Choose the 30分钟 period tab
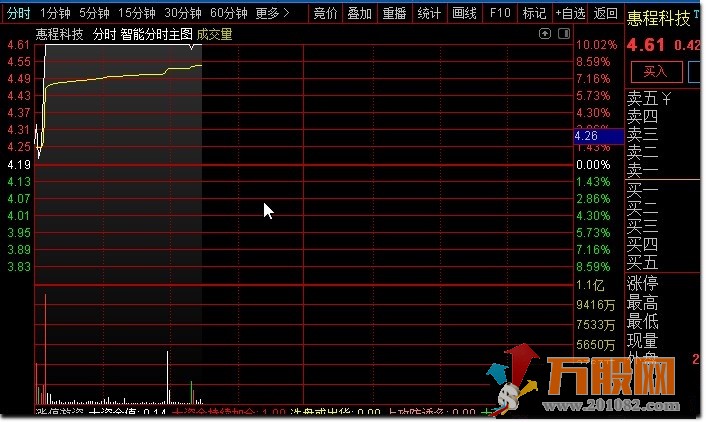The height and width of the screenshot is (422, 706). (183, 13)
